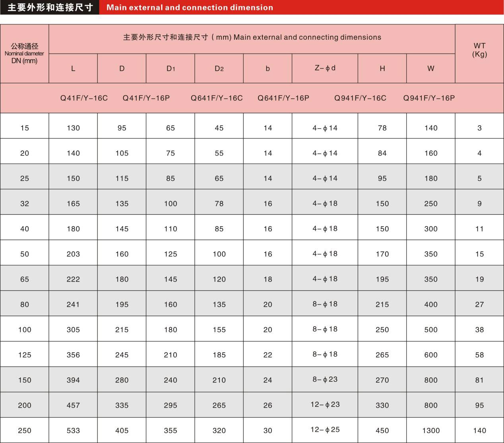This screenshot has height=443, width=504.
Task: Select the W value 1300 in the last row
Action: 431,431
